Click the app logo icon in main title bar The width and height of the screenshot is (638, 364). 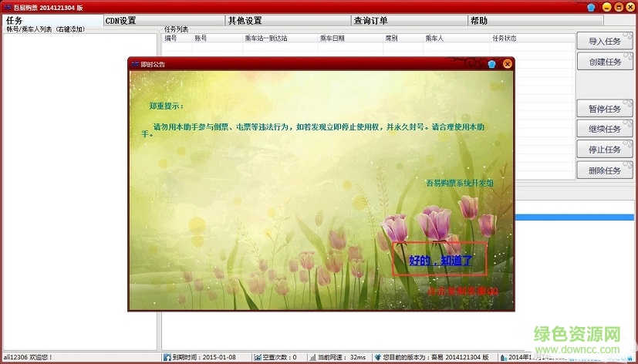(7, 7)
